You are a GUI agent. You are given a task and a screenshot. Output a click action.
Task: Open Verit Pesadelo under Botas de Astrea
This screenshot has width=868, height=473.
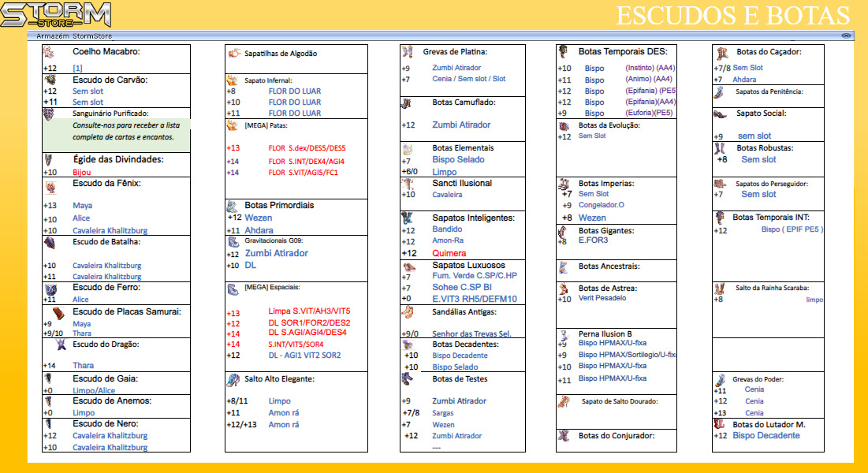click(602, 298)
